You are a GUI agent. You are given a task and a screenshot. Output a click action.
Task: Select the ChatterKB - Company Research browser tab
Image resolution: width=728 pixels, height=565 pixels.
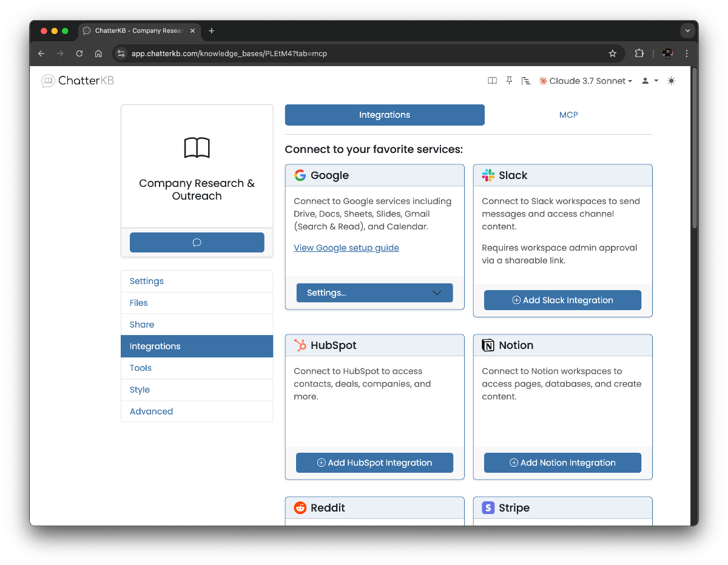pyautogui.click(x=140, y=30)
